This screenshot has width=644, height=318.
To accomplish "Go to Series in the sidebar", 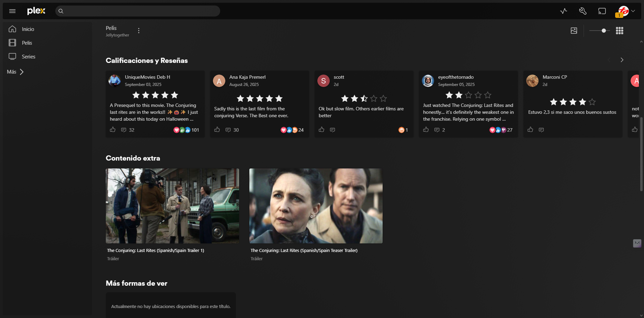I will click(x=28, y=56).
